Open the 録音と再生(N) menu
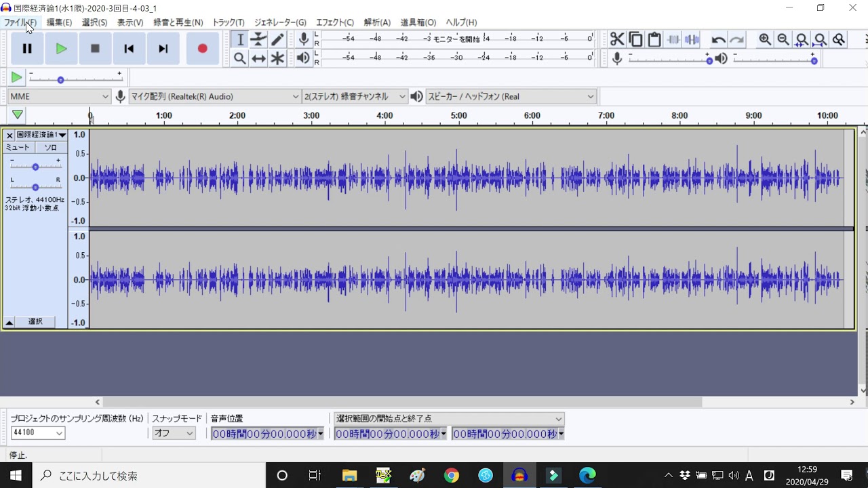The width and height of the screenshot is (868, 488). [178, 22]
